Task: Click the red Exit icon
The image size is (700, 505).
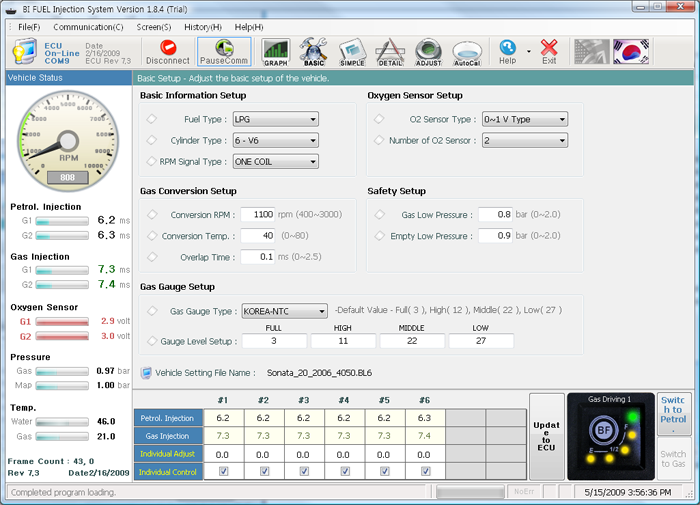Action: coord(549,52)
